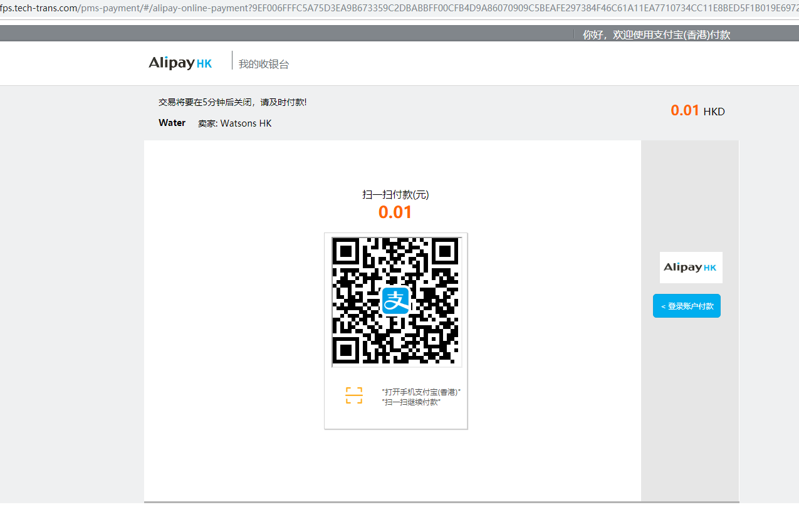
Task: Click the orange scan frame icon
Action: (354, 395)
